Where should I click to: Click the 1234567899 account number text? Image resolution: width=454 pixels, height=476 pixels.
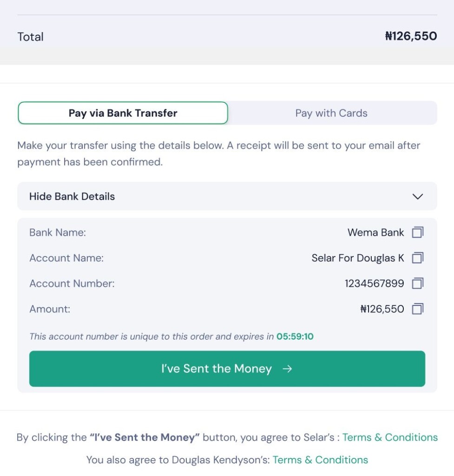pyautogui.click(x=374, y=283)
